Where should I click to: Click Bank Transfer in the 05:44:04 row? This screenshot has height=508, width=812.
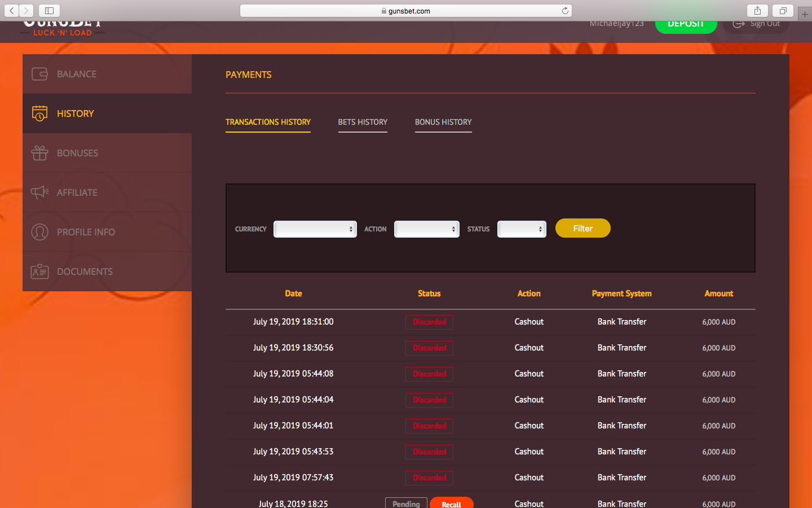tap(622, 400)
